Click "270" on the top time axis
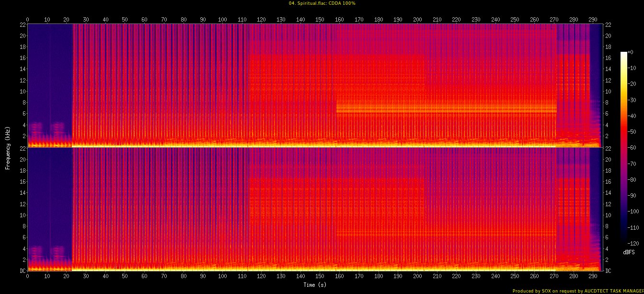644x294 pixels. (554, 20)
